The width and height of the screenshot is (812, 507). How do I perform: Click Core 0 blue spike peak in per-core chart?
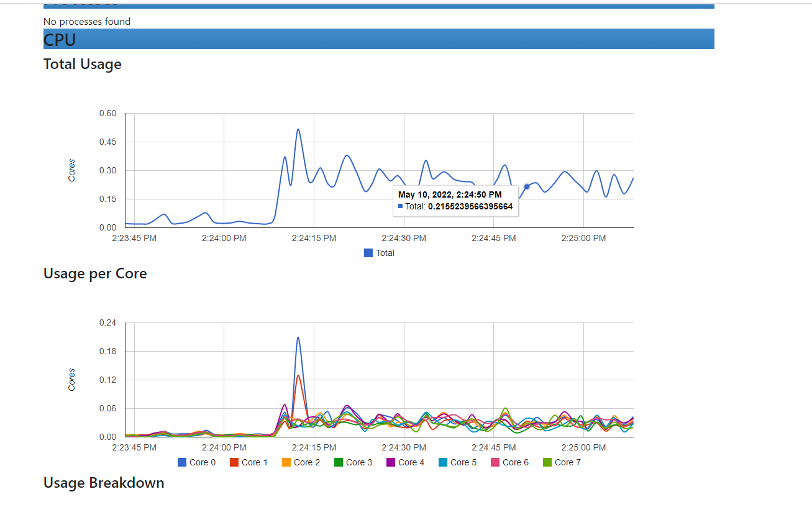(x=298, y=337)
